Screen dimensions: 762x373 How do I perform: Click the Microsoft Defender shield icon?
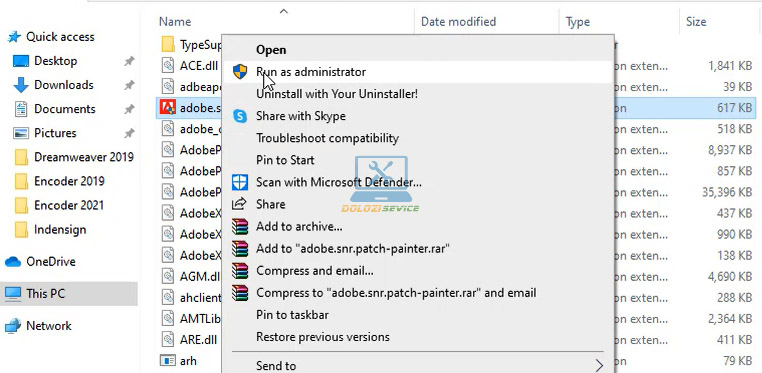pos(240,183)
